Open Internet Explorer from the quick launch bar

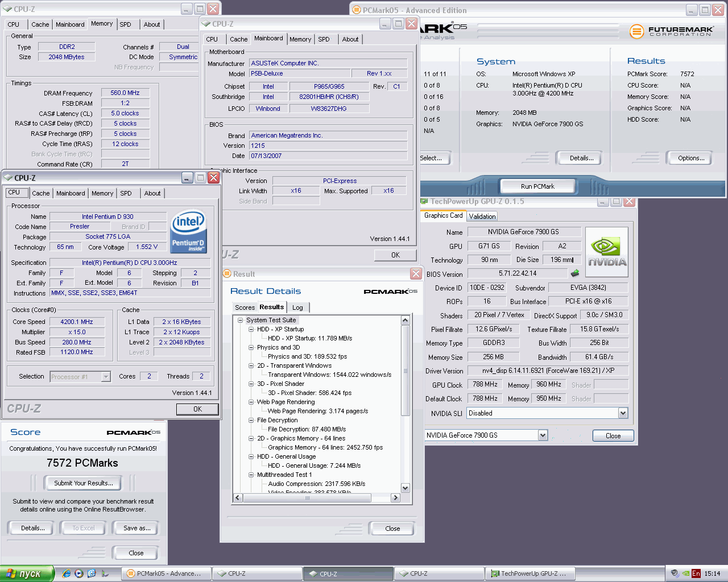[x=67, y=573]
